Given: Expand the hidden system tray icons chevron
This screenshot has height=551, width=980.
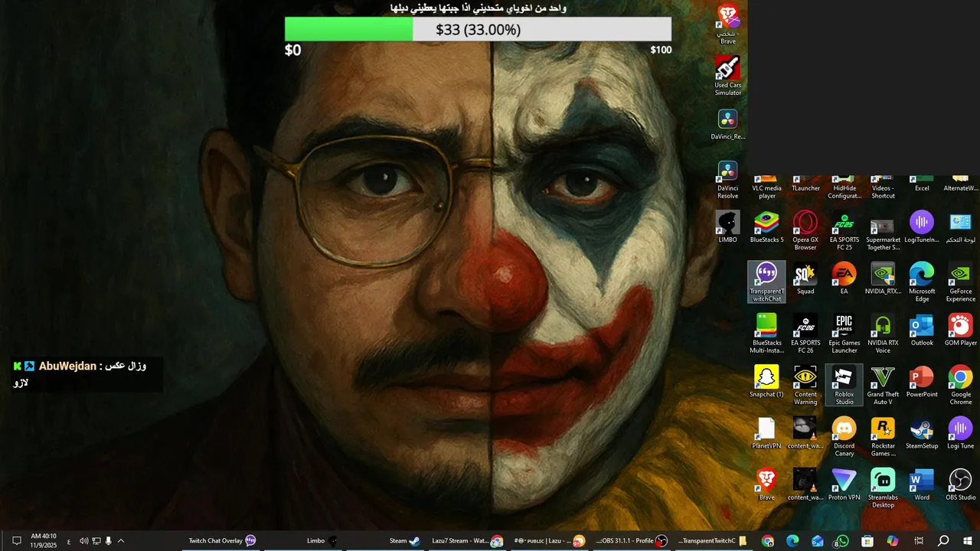Looking at the screenshot, I should pyautogui.click(x=121, y=541).
